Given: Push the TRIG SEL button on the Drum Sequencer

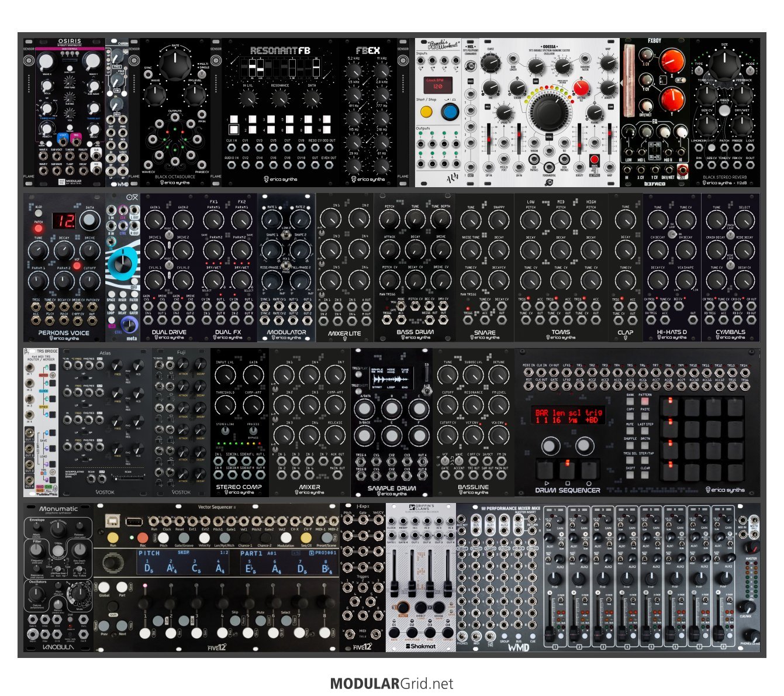Looking at the screenshot, I should [x=630, y=460].
